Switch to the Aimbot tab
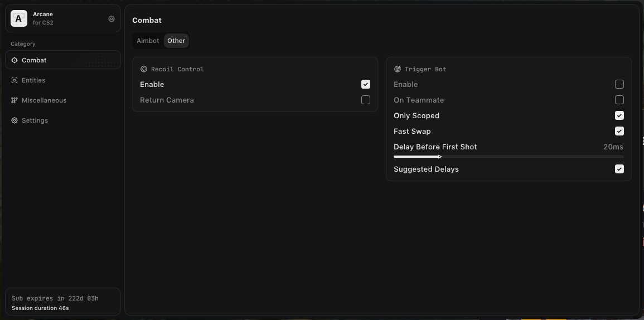The width and height of the screenshot is (644, 320). (148, 41)
